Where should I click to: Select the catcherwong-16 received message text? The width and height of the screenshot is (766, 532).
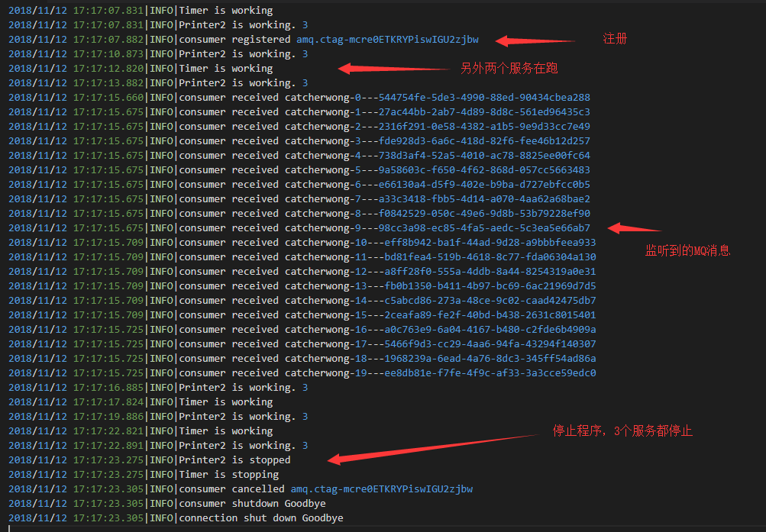coord(387,330)
